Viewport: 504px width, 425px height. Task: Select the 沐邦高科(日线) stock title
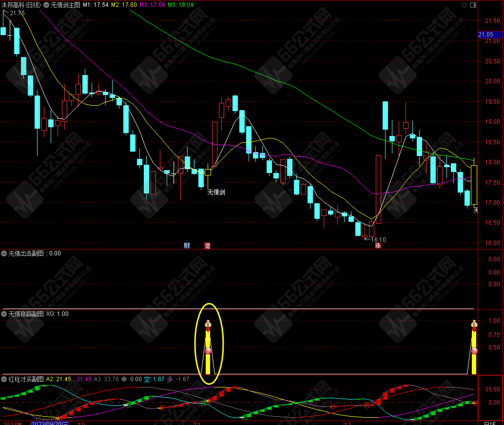point(20,5)
